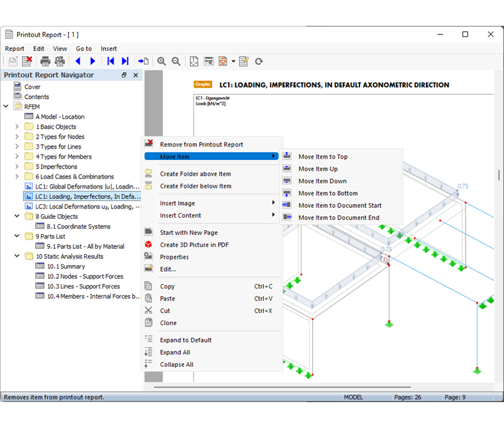
Task: Select LC3: Local Deformations tree item
Action: [87, 206]
